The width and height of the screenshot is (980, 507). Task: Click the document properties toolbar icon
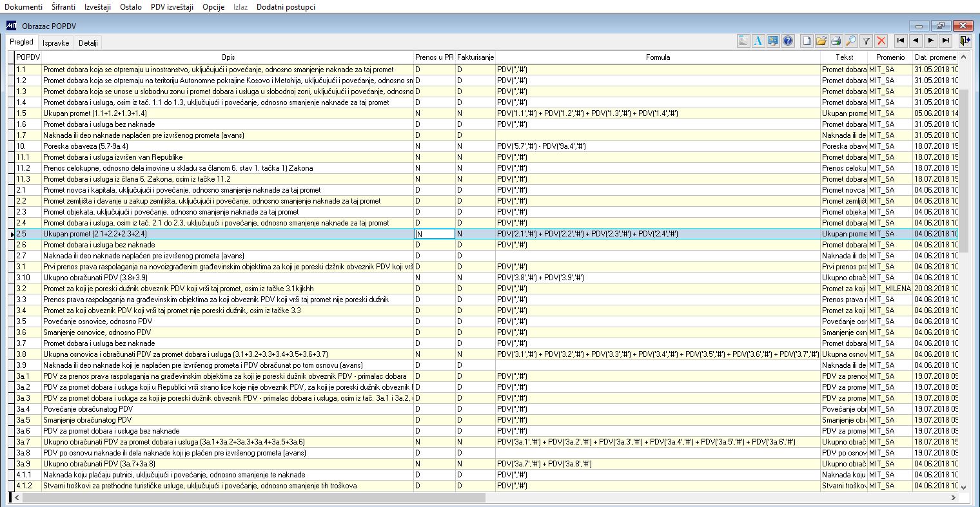(x=743, y=41)
